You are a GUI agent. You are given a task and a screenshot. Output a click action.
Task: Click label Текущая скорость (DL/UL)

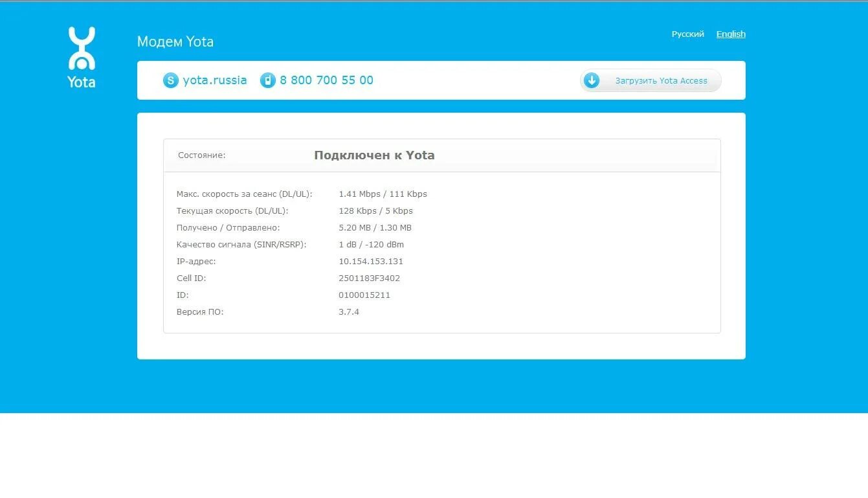click(232, 210)
